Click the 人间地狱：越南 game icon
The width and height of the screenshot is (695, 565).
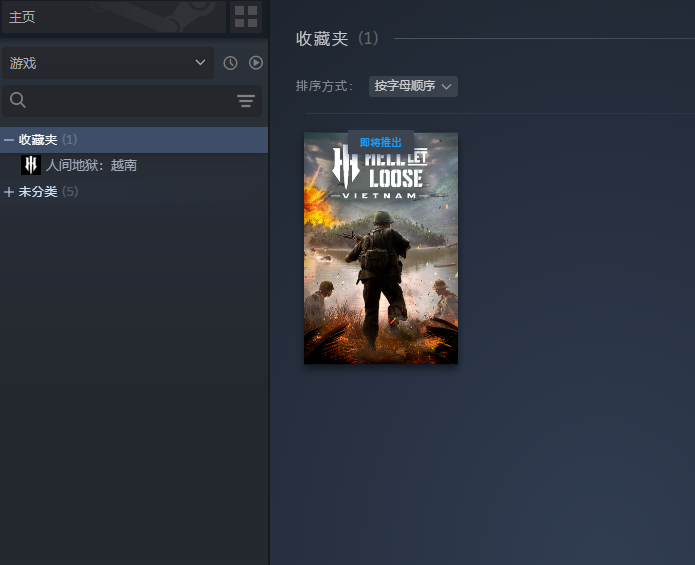[31, 165]
